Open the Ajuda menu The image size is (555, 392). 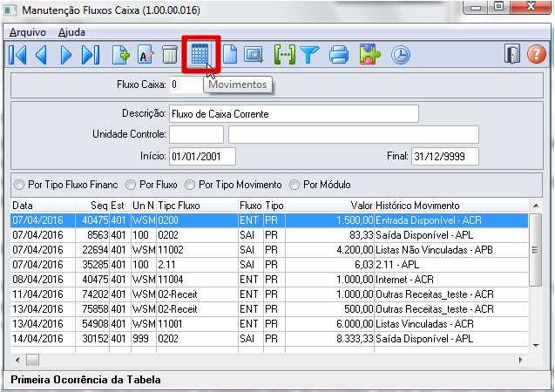[x=71, y=32]
